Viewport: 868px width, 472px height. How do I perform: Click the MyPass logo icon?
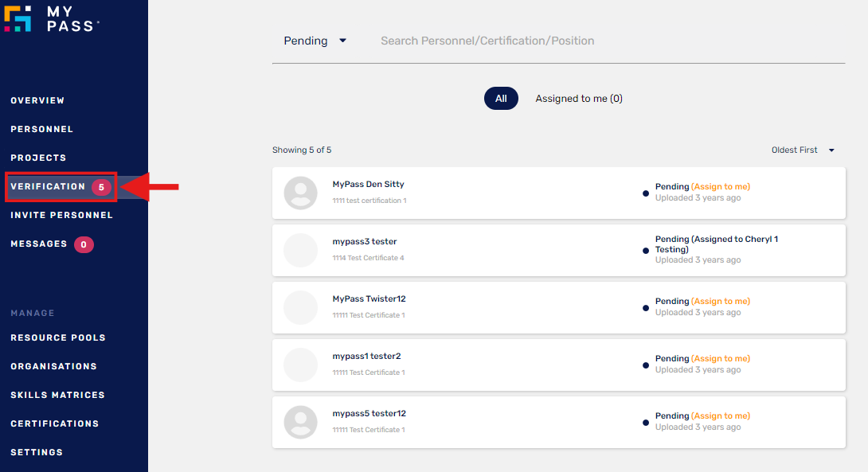click(18, 18)
